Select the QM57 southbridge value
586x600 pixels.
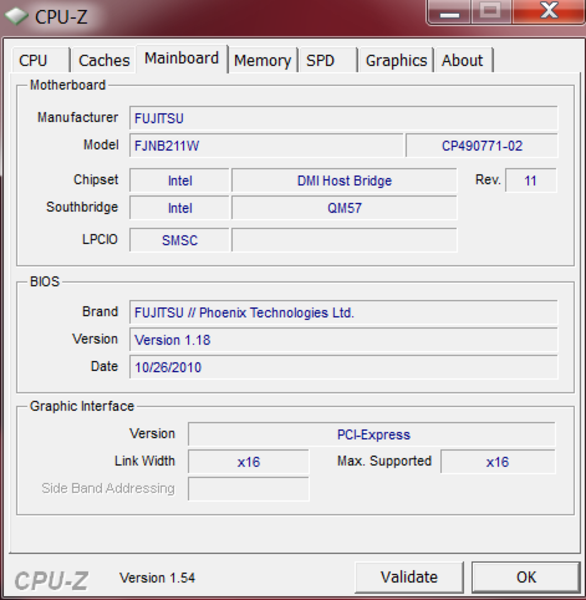pyautogui.click(x=344, y=208)
